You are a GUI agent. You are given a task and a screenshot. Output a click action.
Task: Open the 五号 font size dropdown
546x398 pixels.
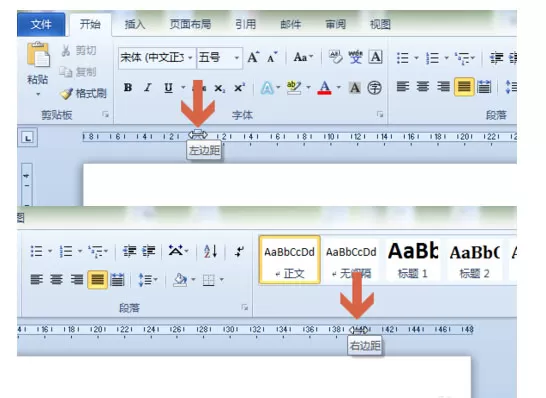[x=236, y=57]
